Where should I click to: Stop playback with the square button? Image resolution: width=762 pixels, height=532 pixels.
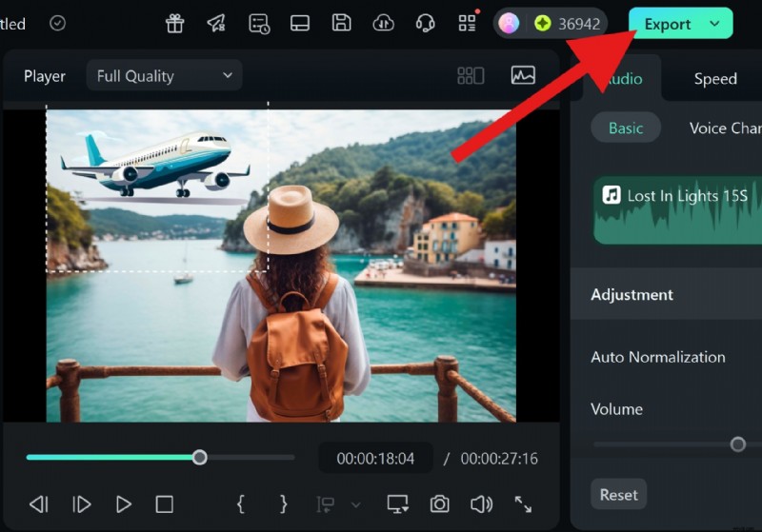pos(164,504)
